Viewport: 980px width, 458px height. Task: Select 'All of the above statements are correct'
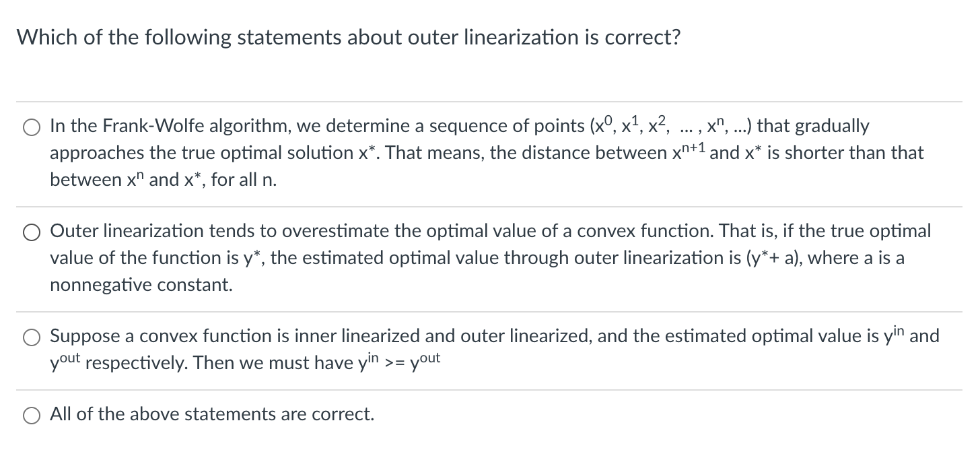pos(31,416)
